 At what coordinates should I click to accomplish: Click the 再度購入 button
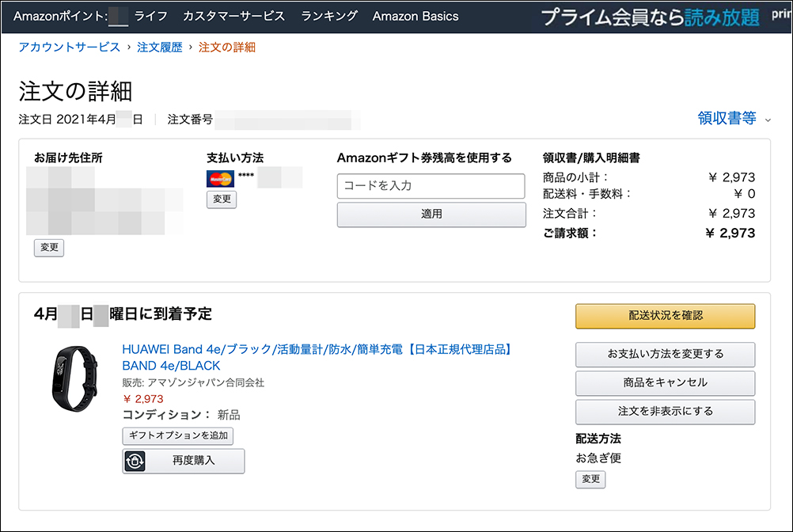[184, 462]
